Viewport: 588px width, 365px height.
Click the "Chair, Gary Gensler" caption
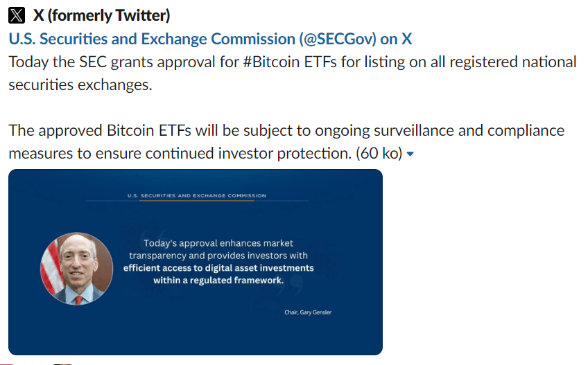(309, 313)
